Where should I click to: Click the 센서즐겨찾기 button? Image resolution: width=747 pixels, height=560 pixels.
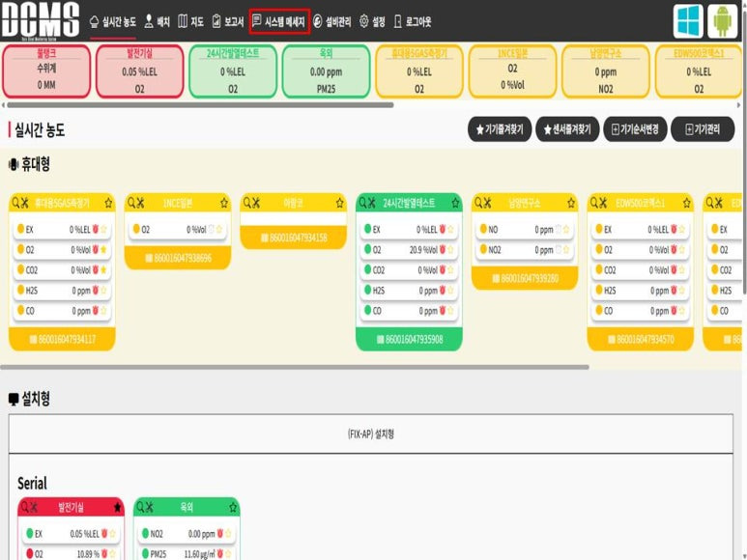[x=567, y=129]
